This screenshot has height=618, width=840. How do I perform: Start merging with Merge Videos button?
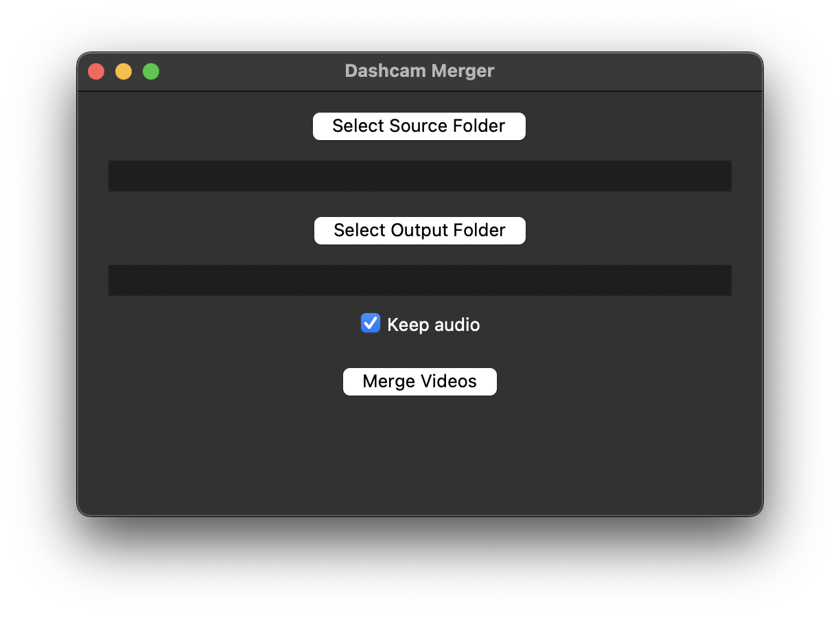(x=419, y=382)
